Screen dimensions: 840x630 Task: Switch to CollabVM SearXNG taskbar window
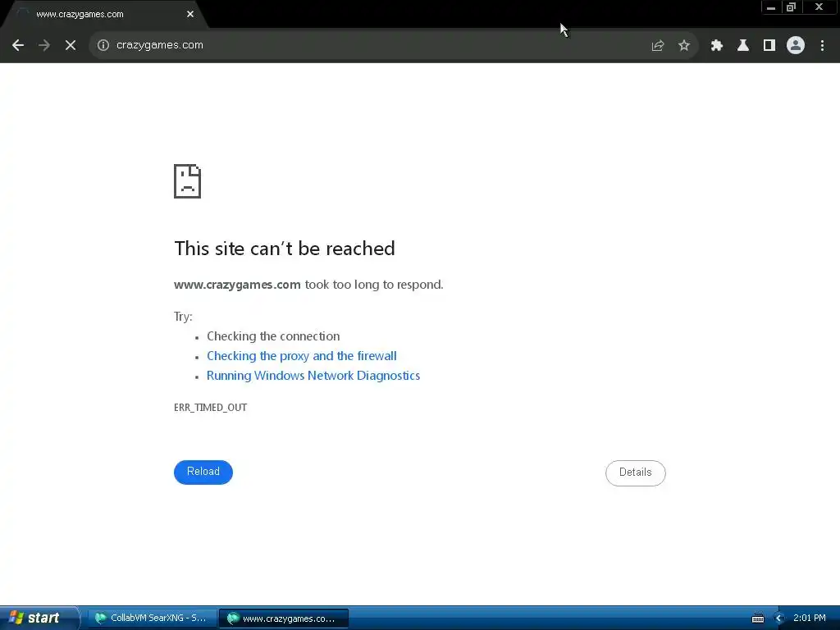(x=152, y=619)
